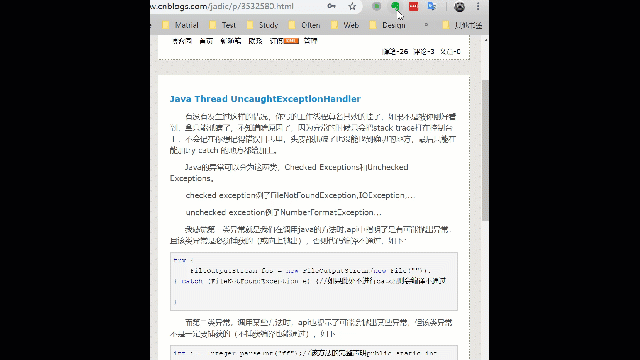Open the Test bookmarks folder
This screenshot has height=360, width=640.
(x=223, y=25)
